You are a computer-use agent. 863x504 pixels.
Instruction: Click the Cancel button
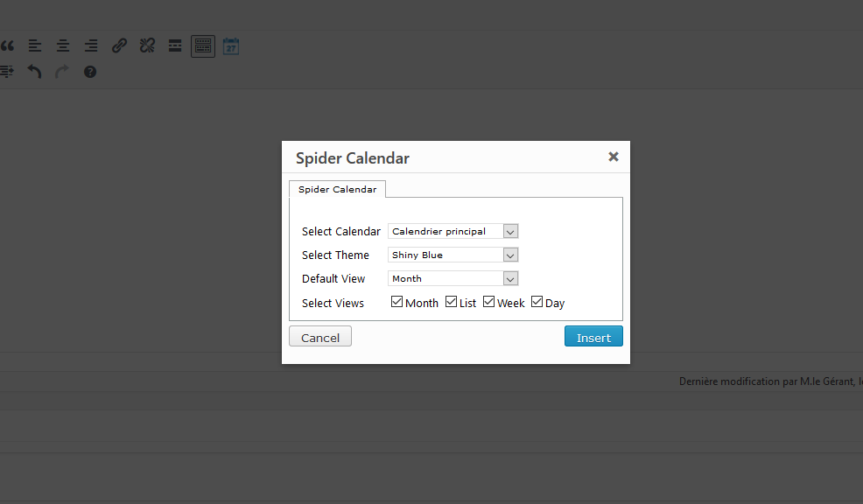pyautogui.click(x=320, y=337)
